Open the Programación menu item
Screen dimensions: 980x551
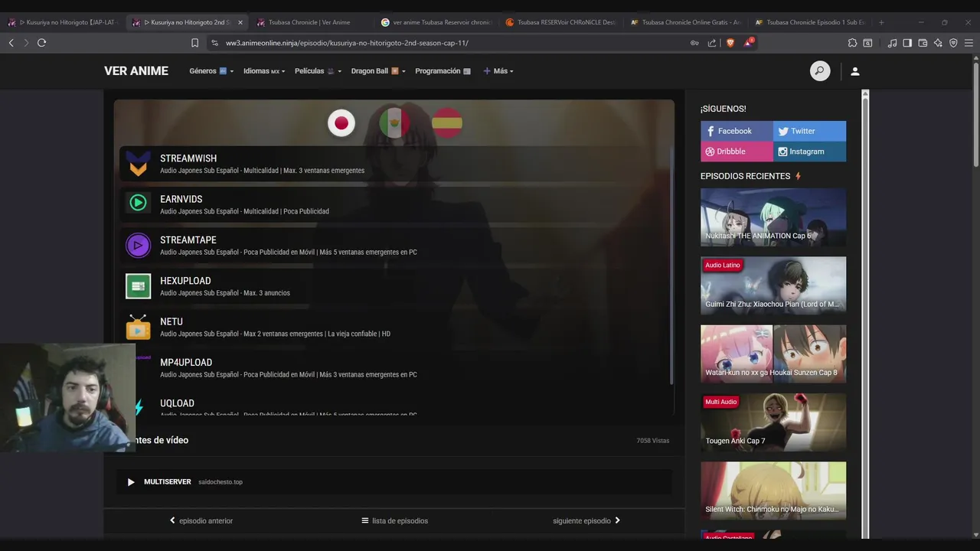point(443,71)
